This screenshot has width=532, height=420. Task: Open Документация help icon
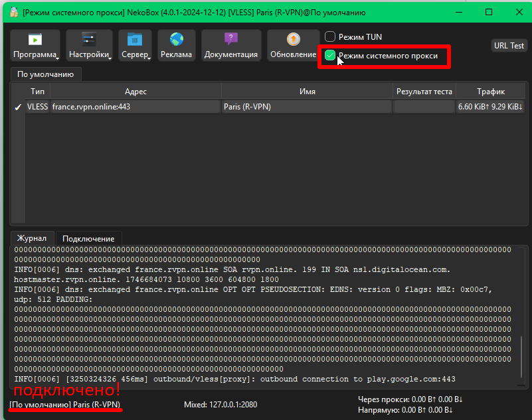(230, 40)
